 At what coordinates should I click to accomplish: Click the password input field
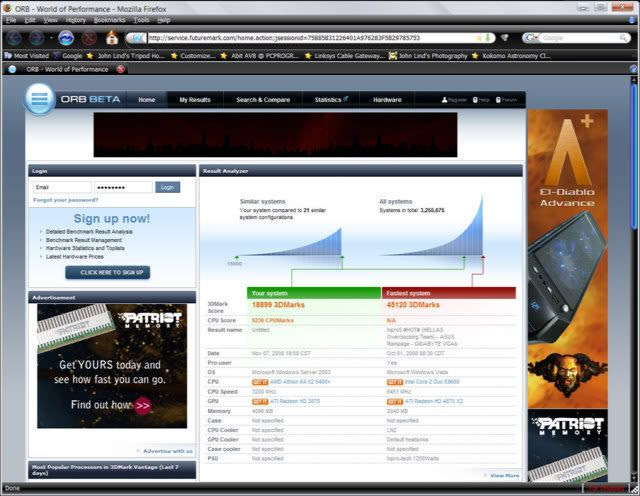tap(124, 187)
